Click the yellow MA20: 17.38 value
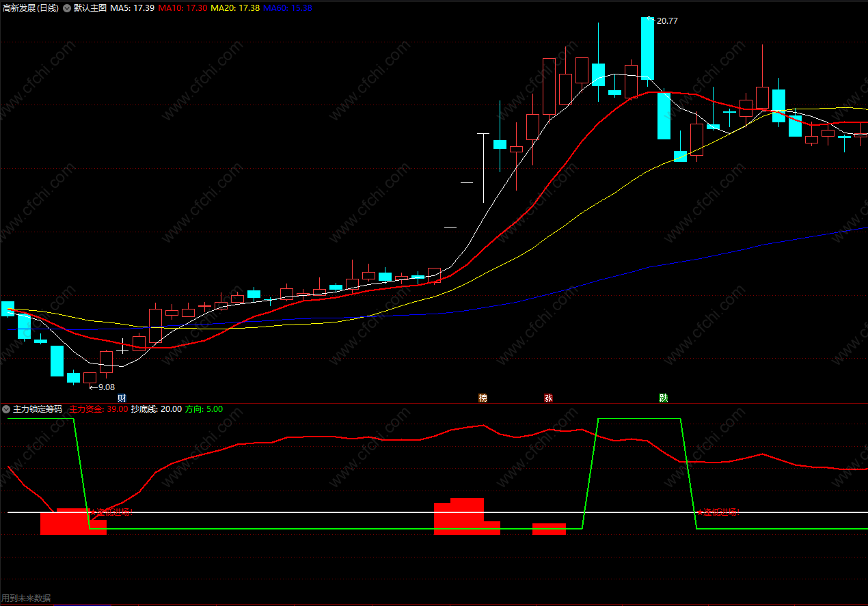The height and width of the screenshot is (606, 868). tap(234, 8)
